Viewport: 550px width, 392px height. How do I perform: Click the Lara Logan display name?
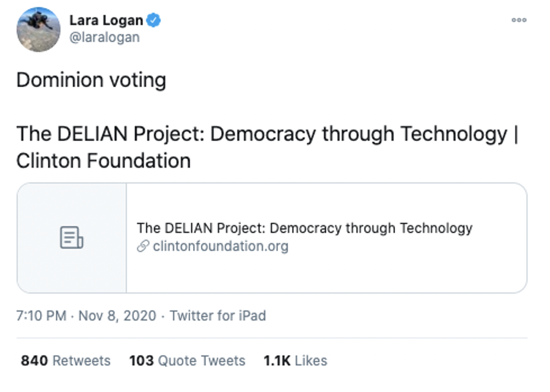coord(106,20)
